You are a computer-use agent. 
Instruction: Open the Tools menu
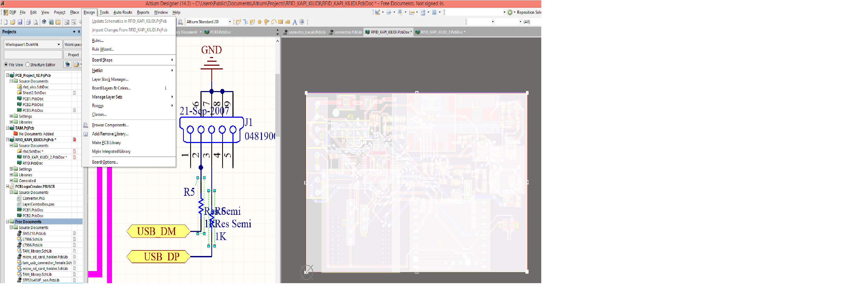click(104, 12)
